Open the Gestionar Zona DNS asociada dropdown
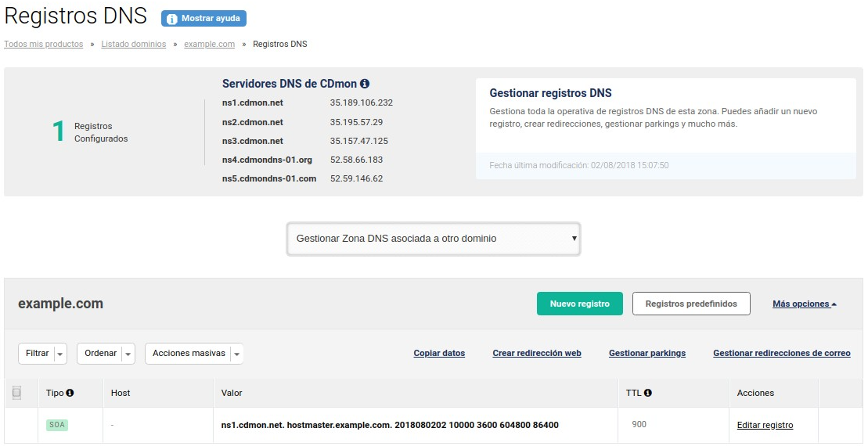868x446 pixels. (x=434, y=239)
